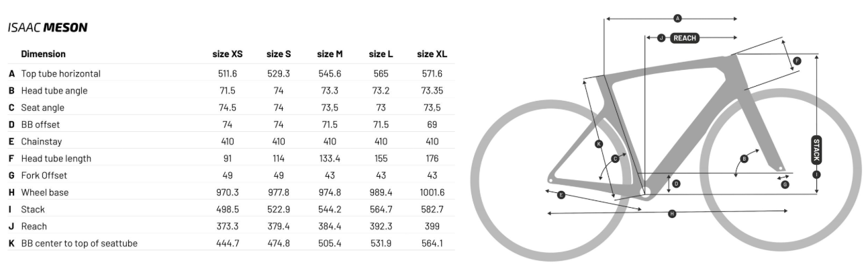The height and width of the screenshot is (275, 868).
Task: Click the REACH label badge
Action: pyautogui.click(x=685, y=38)
